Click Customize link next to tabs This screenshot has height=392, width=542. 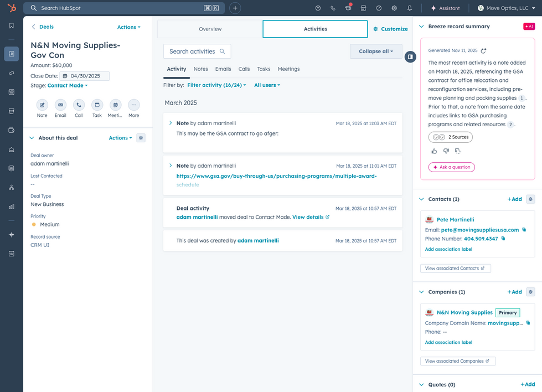pyautogui.click(x=390, y=29)
